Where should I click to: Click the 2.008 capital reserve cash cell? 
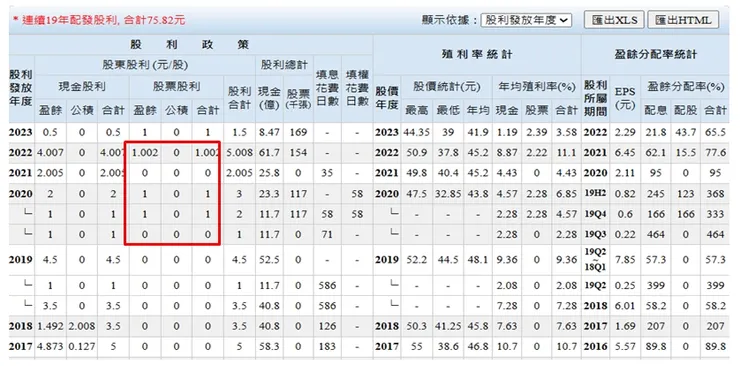pyautogui.click(x=82, y=326)
